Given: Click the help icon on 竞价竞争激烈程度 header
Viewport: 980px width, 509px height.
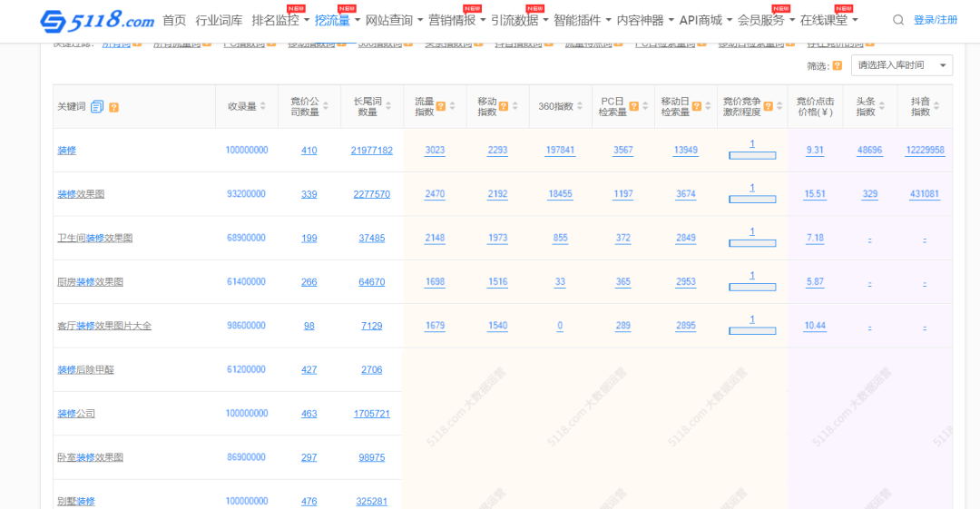Looking at the screenshot, I should point(769,106).
